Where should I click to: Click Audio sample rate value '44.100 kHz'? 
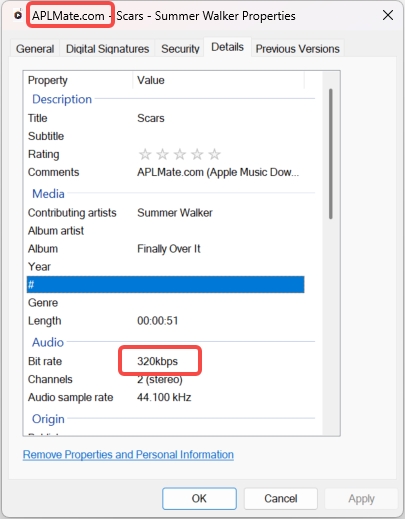coord(164,397)
